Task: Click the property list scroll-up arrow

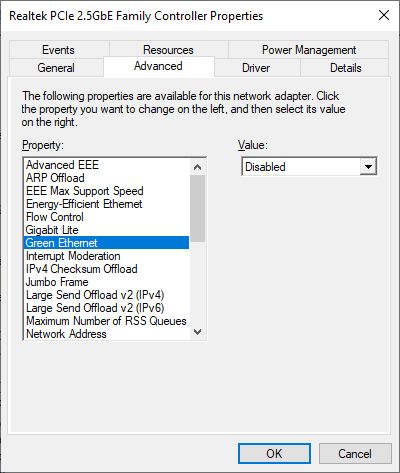Action: (x=198, y=167)
